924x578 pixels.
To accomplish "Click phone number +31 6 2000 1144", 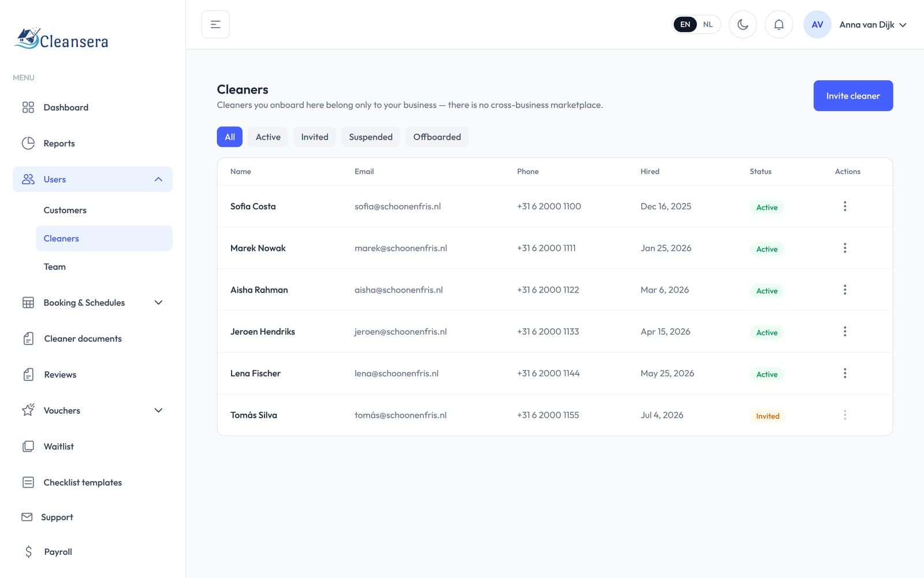I will (x=548, y=373).
